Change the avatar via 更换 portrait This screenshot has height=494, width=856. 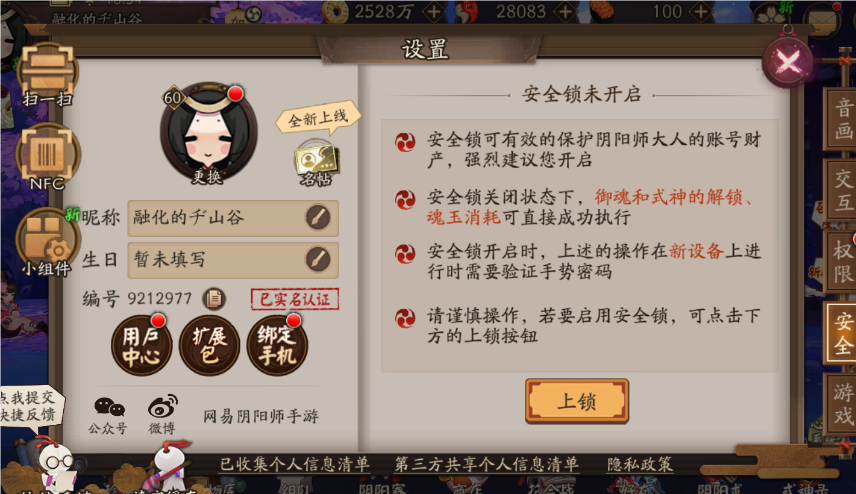208,133
